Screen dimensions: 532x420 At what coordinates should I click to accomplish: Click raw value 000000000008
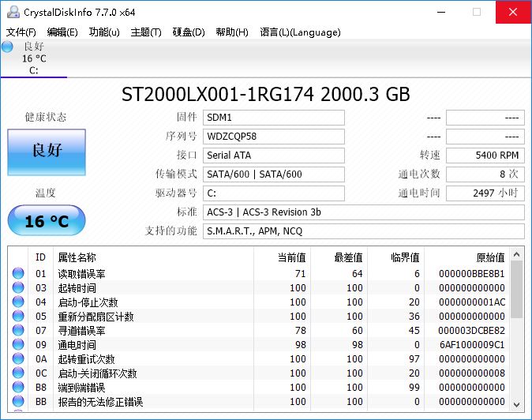(472, 373)
